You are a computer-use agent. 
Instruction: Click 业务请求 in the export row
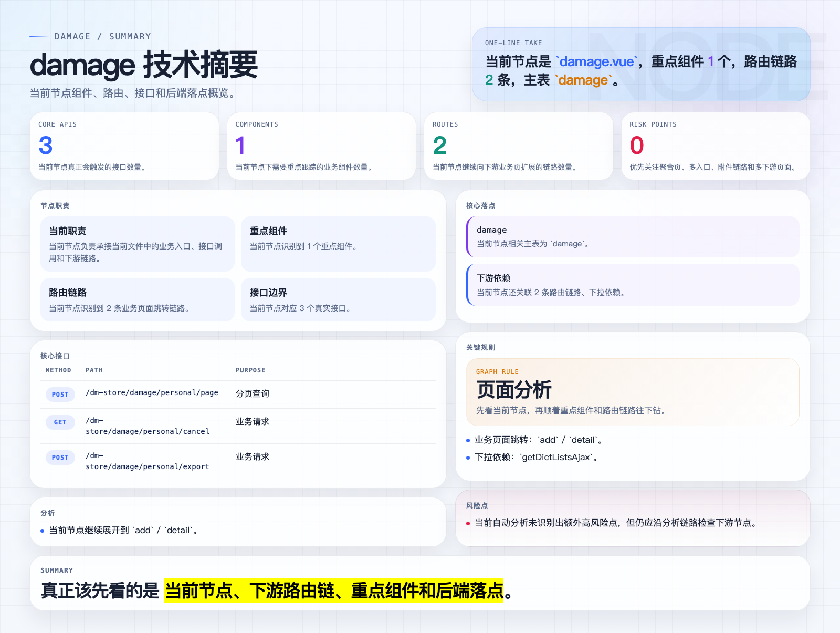(253, 456)
